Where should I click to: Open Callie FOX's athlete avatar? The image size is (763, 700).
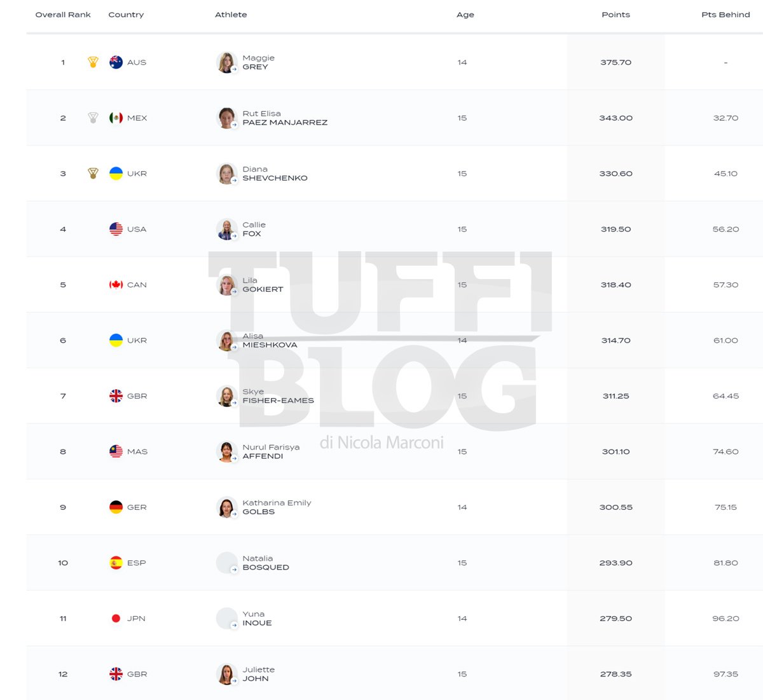pos(227,229)
